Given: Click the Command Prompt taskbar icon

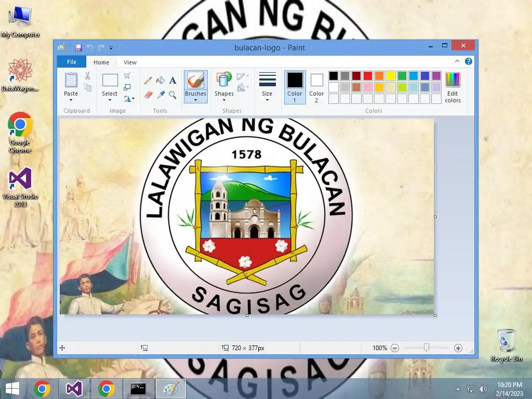Looking at the screenshot, I should pos(138,389).
